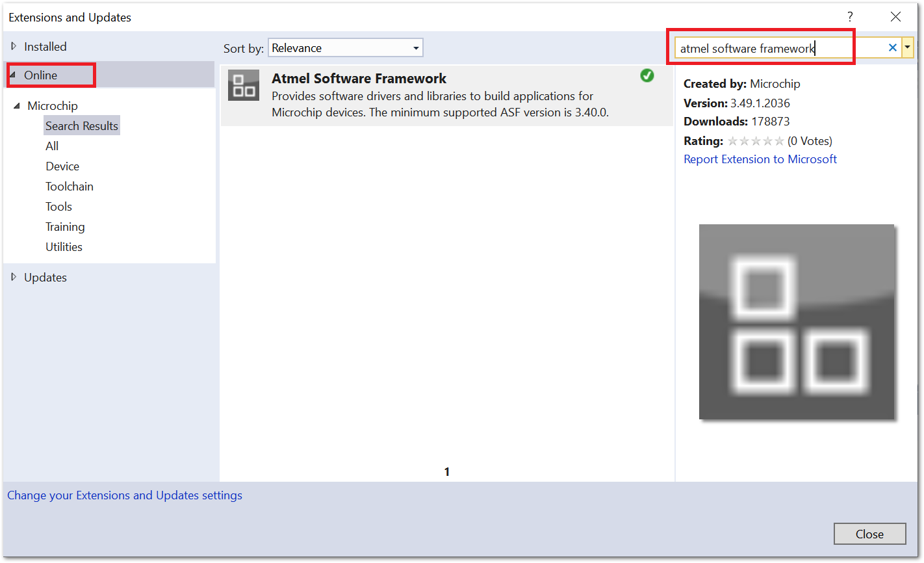Click the rating stars
924x563 pixels.
(756, 141)
